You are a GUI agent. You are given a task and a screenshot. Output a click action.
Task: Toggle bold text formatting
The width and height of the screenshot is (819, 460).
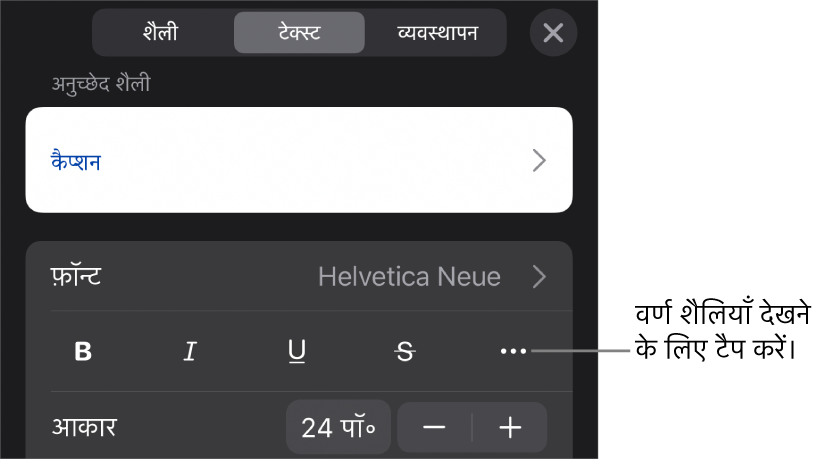coord(84,352)
